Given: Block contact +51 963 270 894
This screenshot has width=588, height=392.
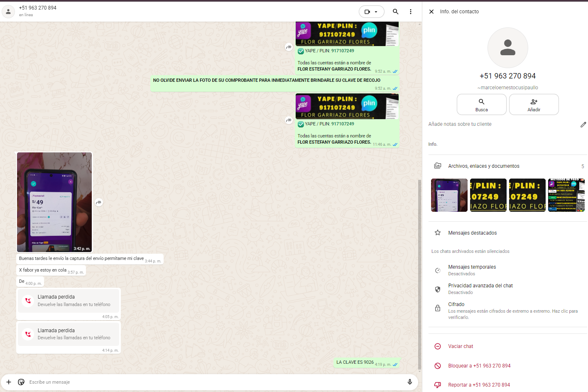Looking at the screenshot, I should point(479,366).
